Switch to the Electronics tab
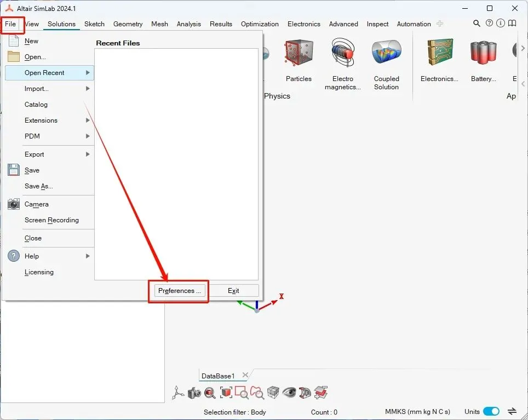 click(304, 24)
